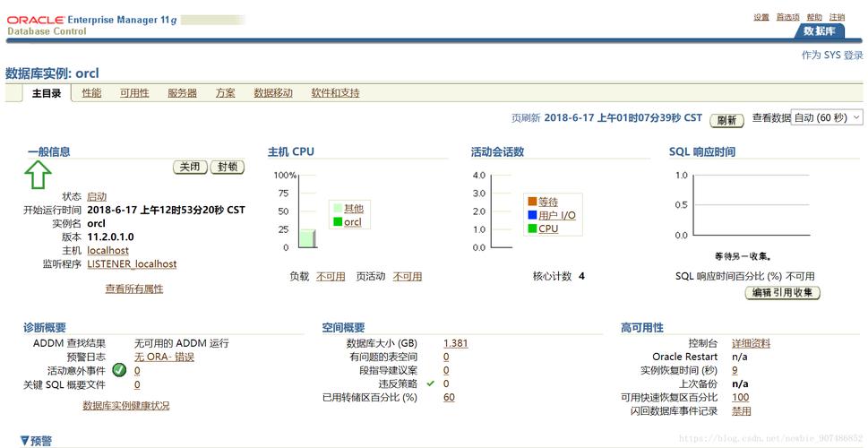
Task: Click the green CPU legend swatch
Action: pyautogui.click(x=533, y=228)
